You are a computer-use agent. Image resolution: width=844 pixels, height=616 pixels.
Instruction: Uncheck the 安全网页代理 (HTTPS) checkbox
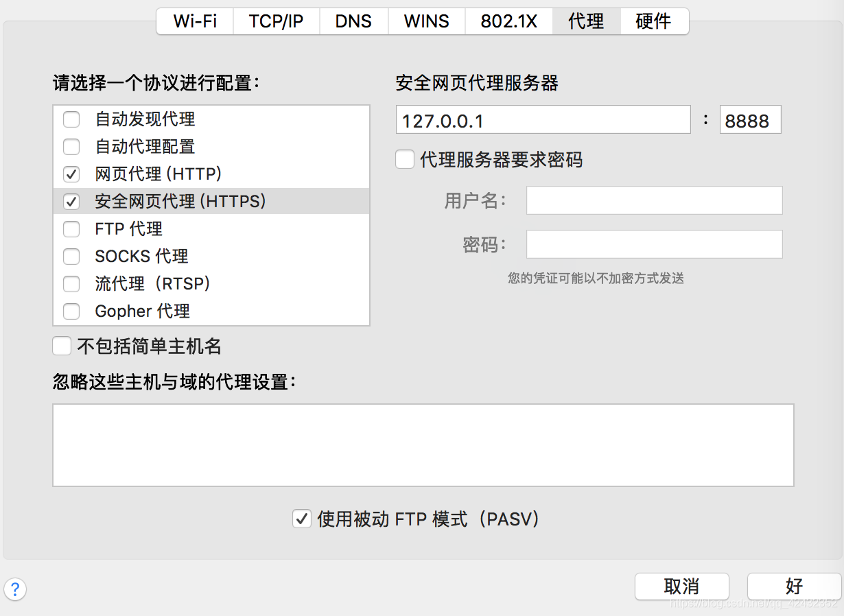(x=71, y=202)
